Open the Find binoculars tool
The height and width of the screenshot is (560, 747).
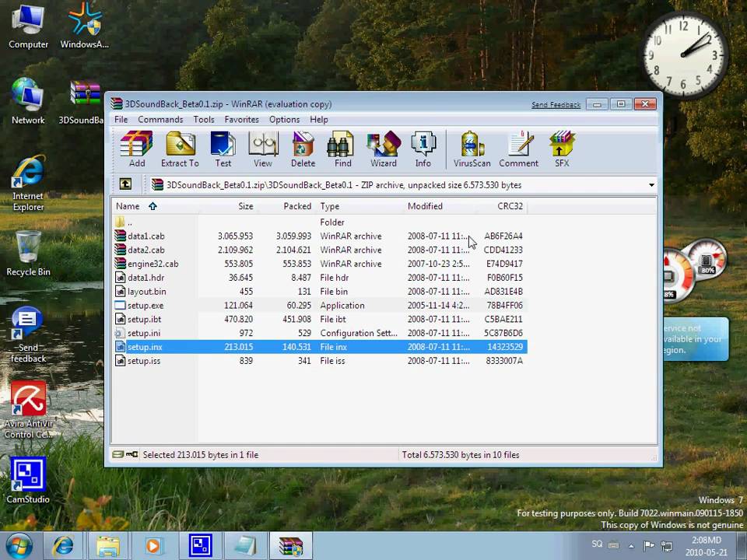[x=342, y=149]
